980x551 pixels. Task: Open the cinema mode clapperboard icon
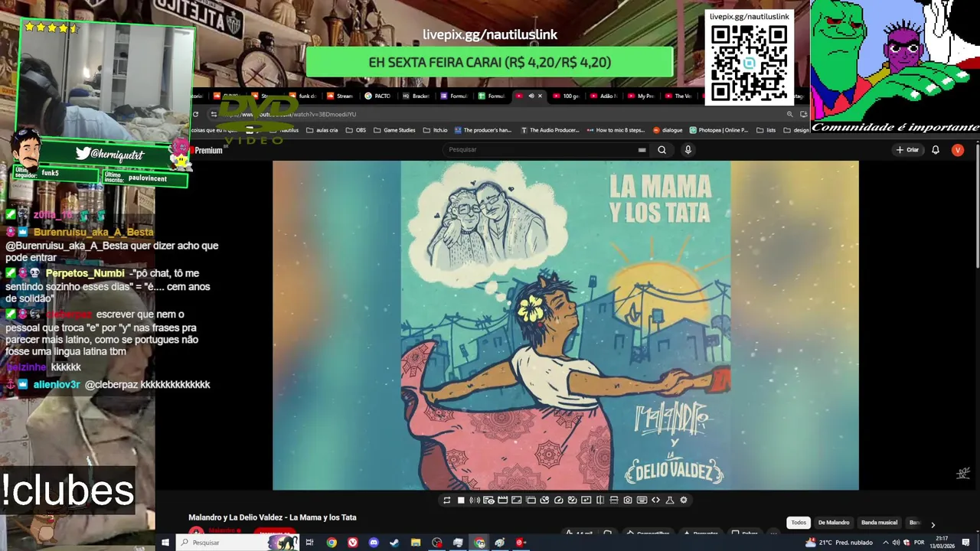pyautogui.click(x=502, y=500)
